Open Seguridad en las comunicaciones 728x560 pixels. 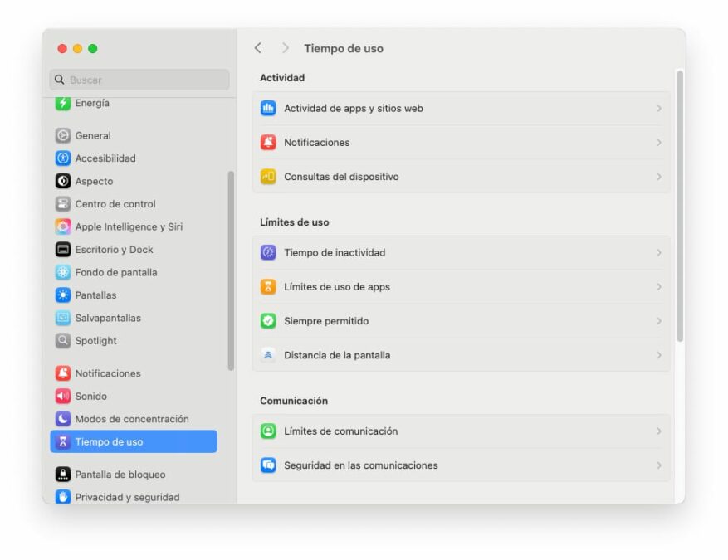[x=461, y=465]
